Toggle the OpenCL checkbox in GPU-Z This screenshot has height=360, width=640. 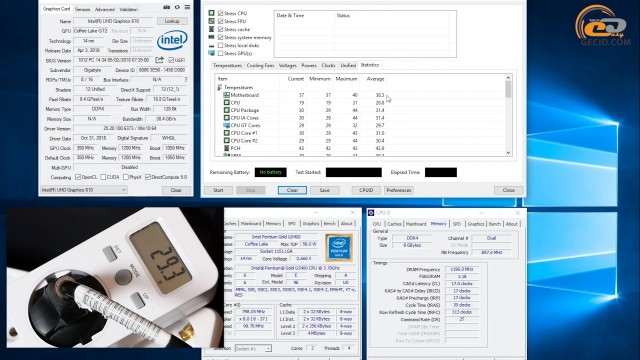tap(78, 177)
